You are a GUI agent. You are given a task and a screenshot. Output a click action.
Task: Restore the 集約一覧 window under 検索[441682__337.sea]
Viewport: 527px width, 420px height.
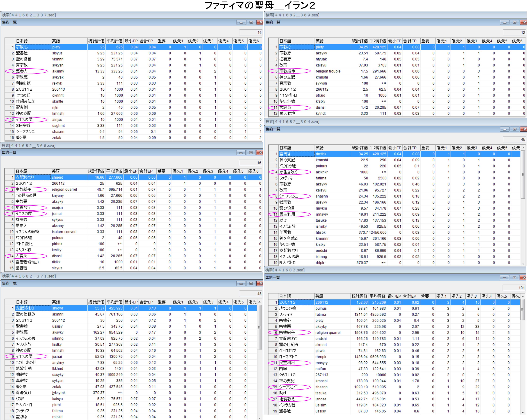[251, 22]
